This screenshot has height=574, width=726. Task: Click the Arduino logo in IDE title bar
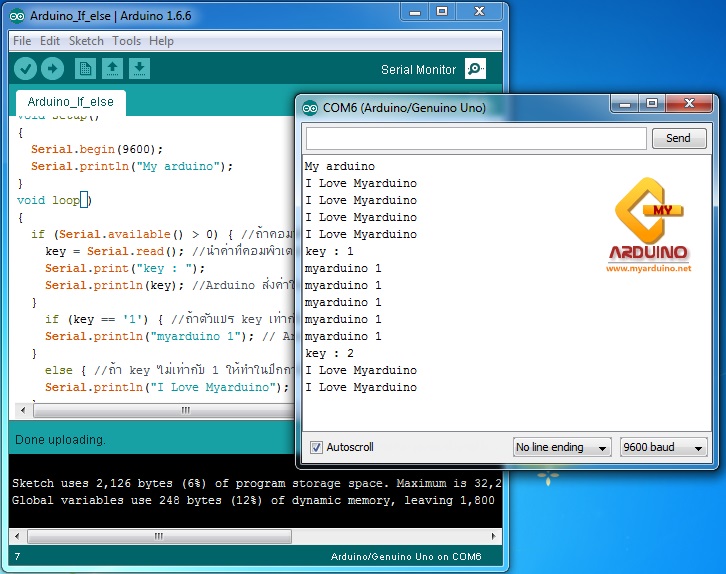18,16
